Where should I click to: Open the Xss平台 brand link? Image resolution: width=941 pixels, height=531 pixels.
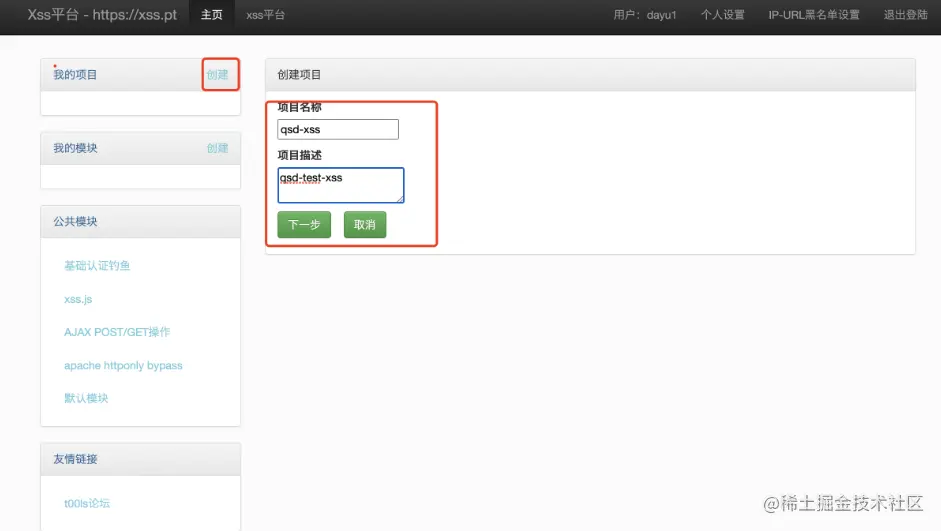102,14
